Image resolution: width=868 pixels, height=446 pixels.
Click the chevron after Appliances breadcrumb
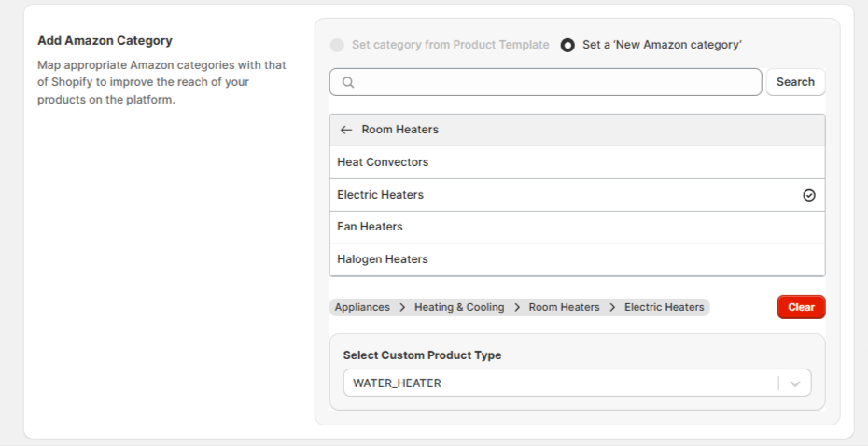(x=402, y=308)
